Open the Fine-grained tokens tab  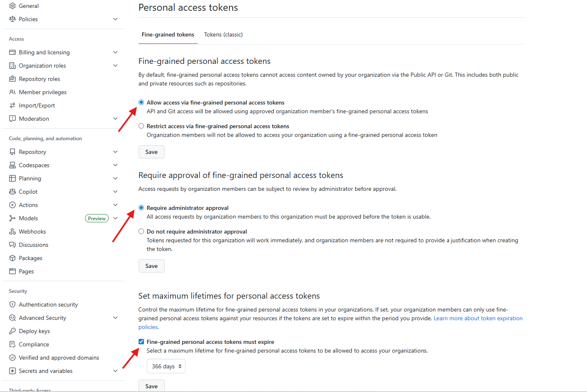point(168,35)
